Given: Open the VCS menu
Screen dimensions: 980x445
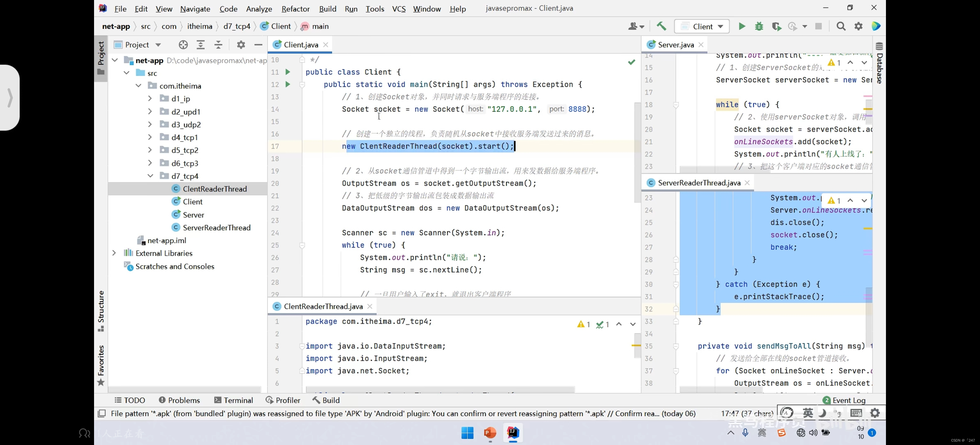Looking at the screenshot, I should pyautogui.click(x=399, y=8).
